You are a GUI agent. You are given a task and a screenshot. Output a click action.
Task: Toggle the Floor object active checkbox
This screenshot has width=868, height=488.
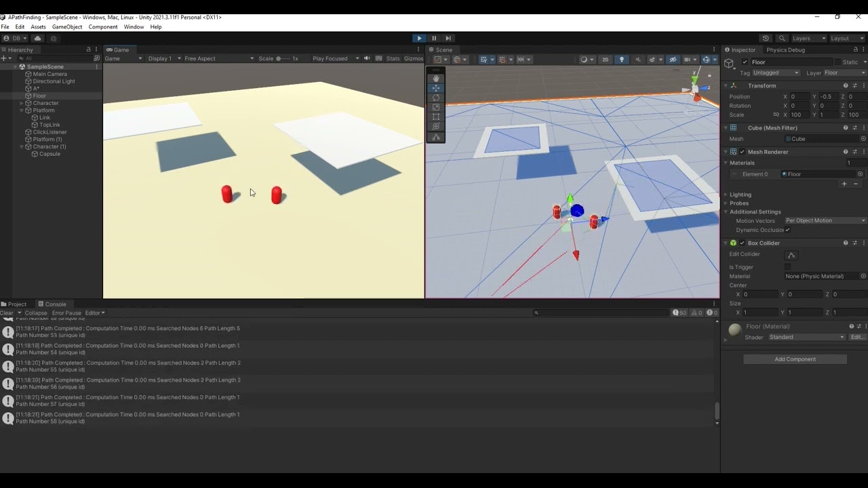coord(745,62)
